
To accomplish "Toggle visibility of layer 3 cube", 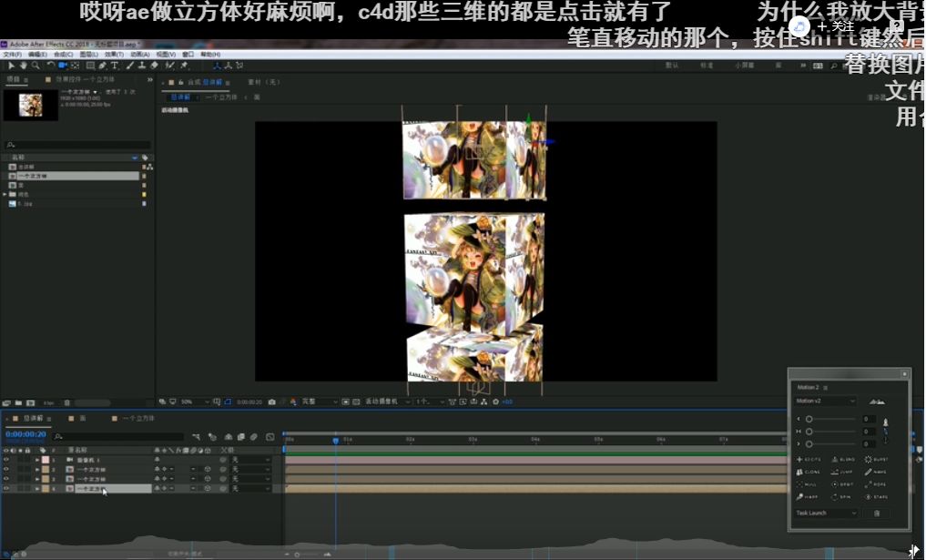I will (6, 479).
